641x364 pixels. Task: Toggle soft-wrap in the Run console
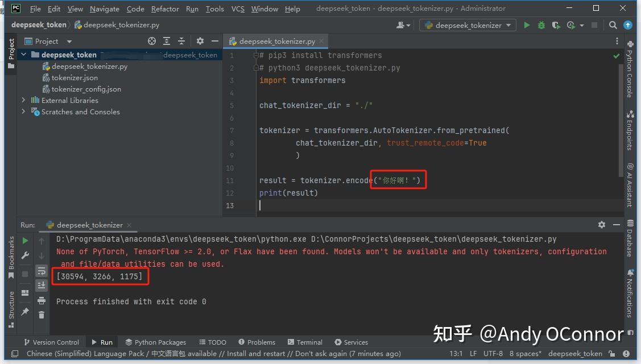(42, 271)
